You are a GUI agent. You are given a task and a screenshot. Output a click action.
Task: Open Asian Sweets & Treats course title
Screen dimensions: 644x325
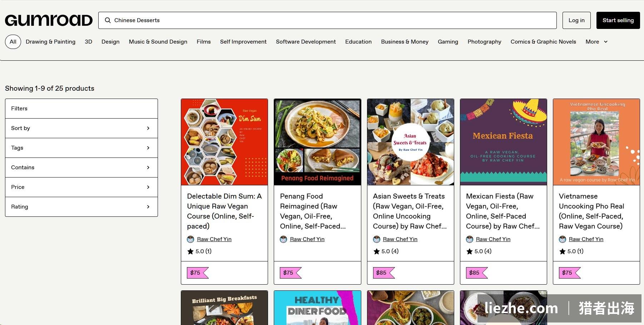(410, 211)
